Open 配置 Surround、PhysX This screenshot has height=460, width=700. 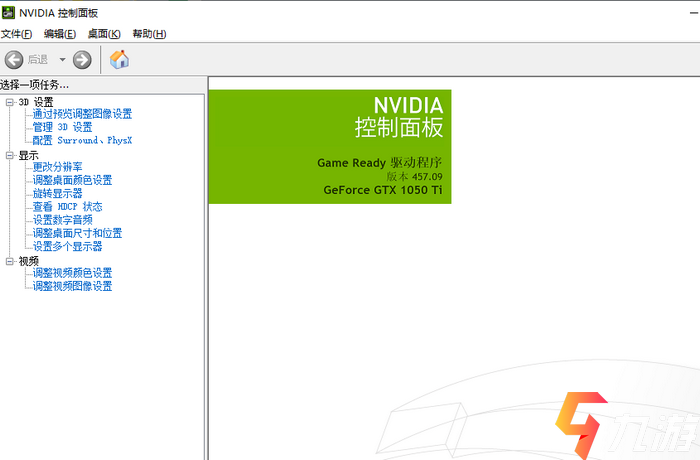coord(82,140)
